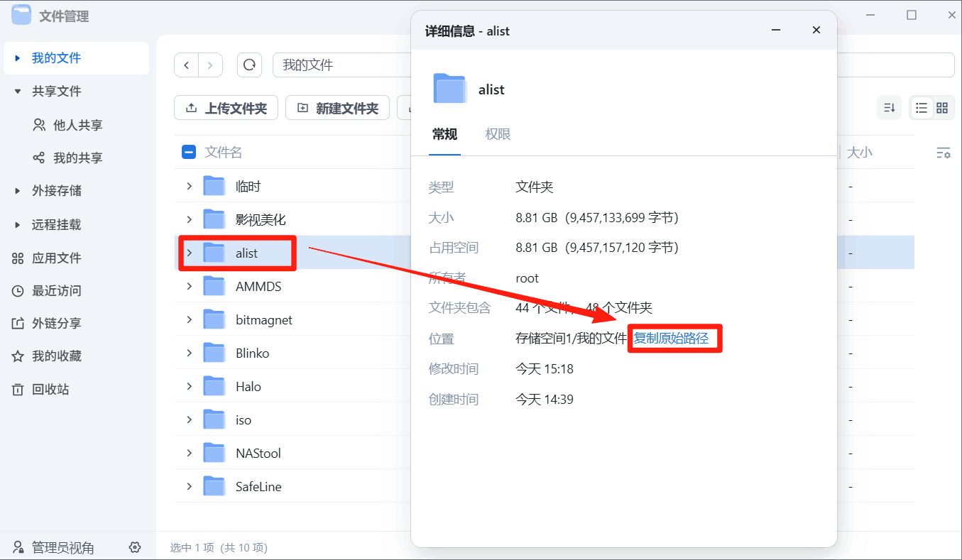Open column settings icon
Screen dimensions: 962x560
click(943, 153)
